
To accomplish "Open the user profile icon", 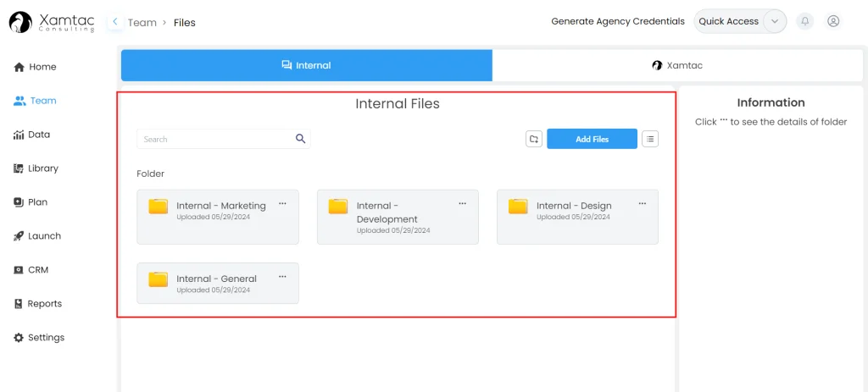I will [833, 21].
